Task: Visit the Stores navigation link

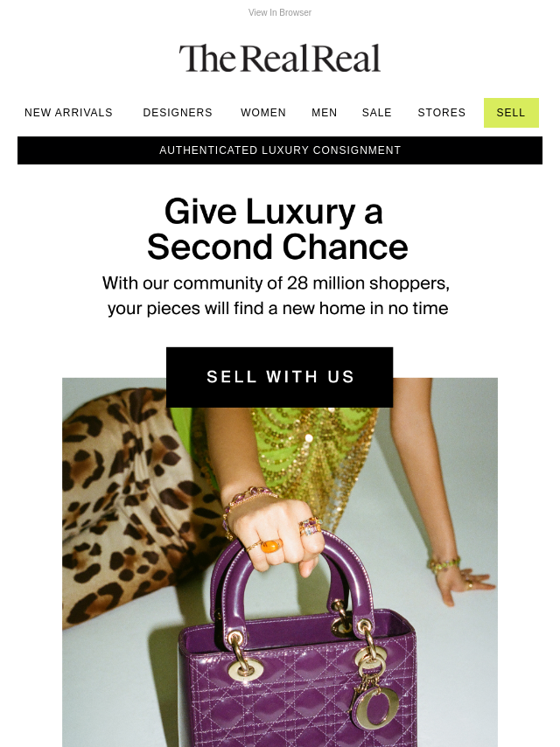Action: 441,113
